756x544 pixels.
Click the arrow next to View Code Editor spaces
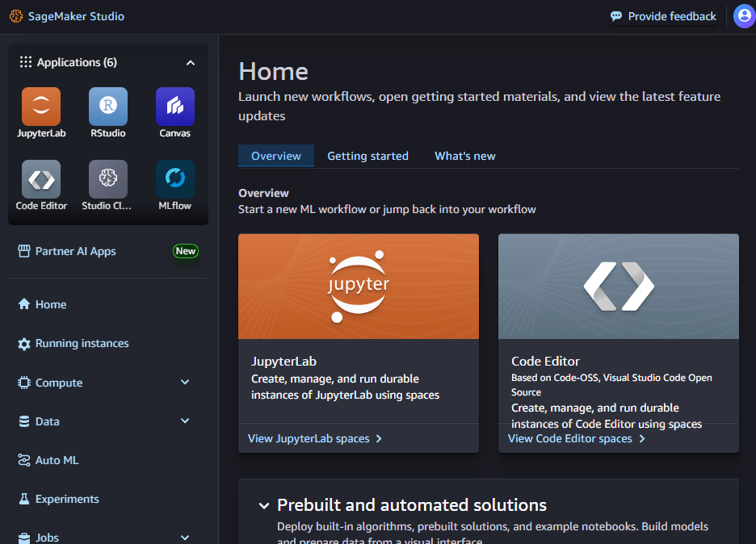point(642,438)
